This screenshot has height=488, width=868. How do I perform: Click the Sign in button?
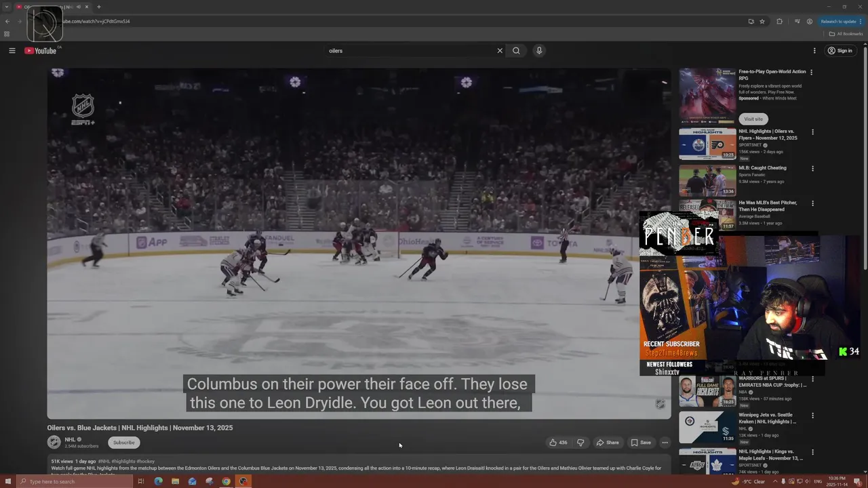click(x=840, y=51)
